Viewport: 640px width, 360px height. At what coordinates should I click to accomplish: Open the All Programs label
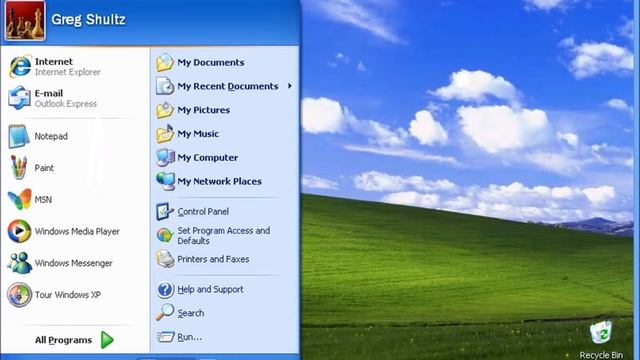63,340
